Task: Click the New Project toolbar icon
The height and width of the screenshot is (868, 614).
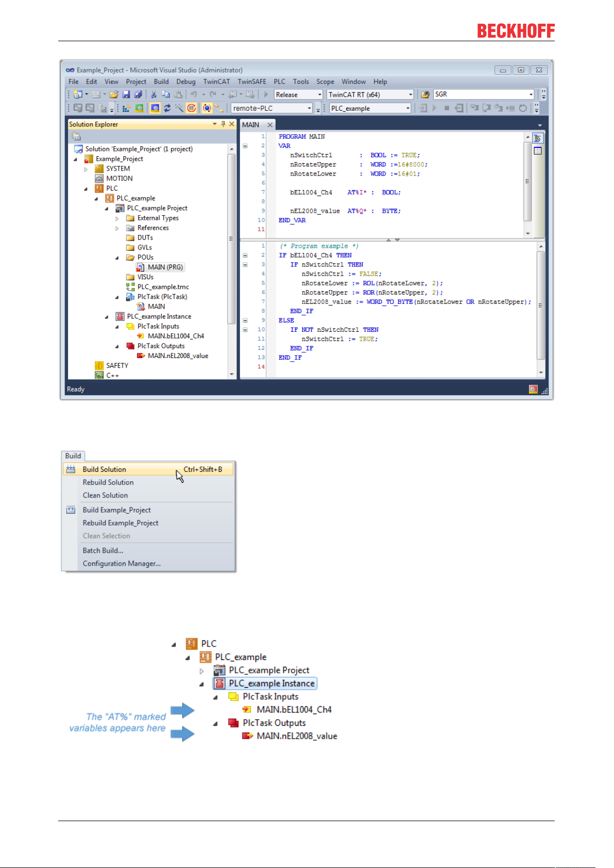Action: 78,95
